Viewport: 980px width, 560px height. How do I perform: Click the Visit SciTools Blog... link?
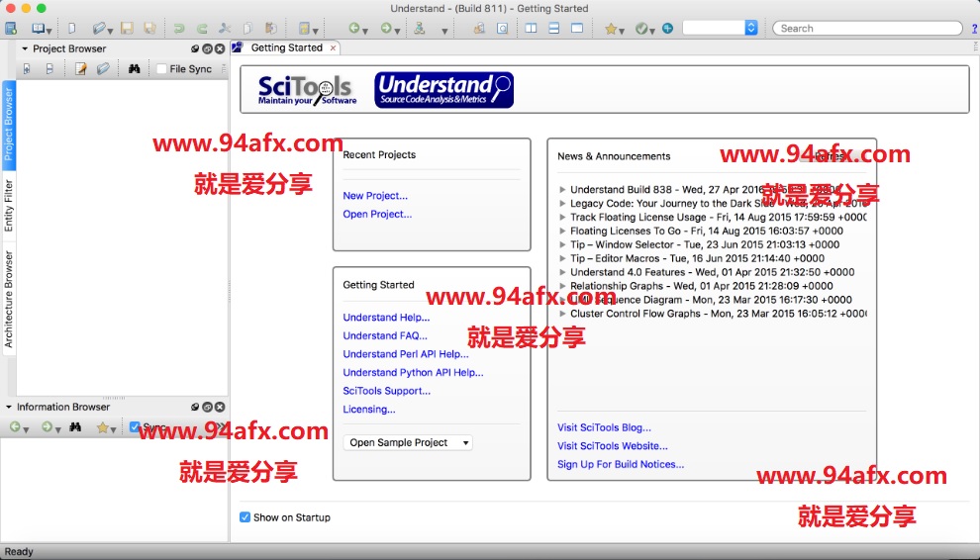pyautogui.click(x=605, y=427)
